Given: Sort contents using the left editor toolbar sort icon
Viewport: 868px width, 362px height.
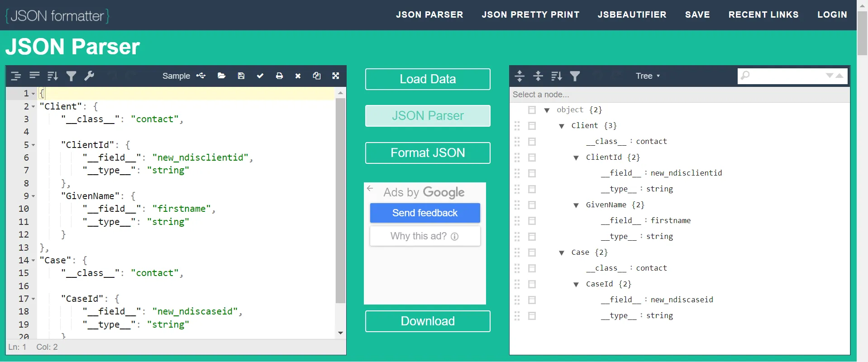Looking at the screenshot, I should click(52, 76).
